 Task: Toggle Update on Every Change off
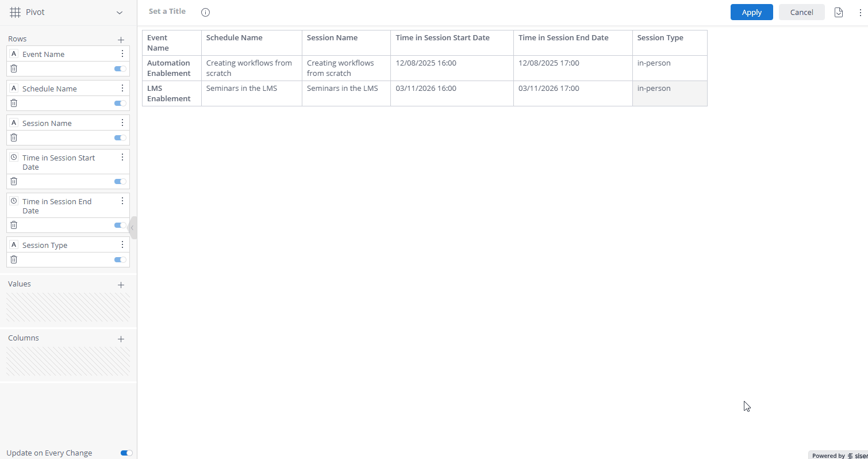(126, 453)
